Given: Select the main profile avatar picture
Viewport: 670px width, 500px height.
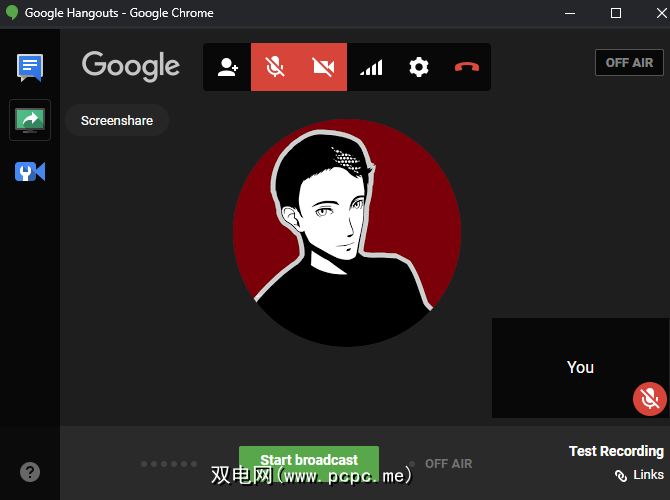Looking at the screenshot, I should [x=347, y=233].
